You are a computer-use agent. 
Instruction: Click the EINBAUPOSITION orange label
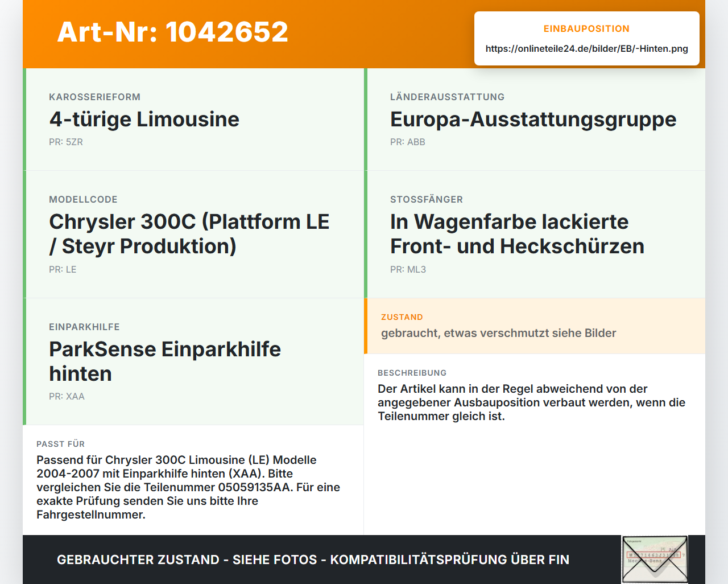click(x=586, y=29)
